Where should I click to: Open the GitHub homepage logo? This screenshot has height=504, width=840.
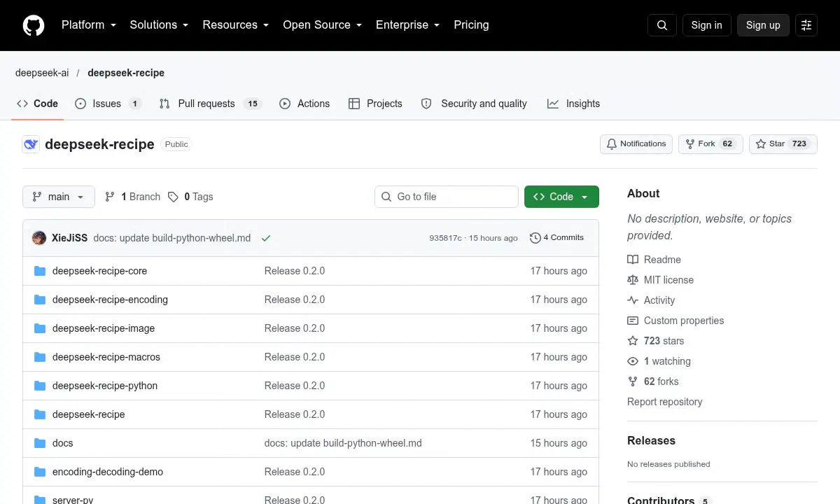34,25
